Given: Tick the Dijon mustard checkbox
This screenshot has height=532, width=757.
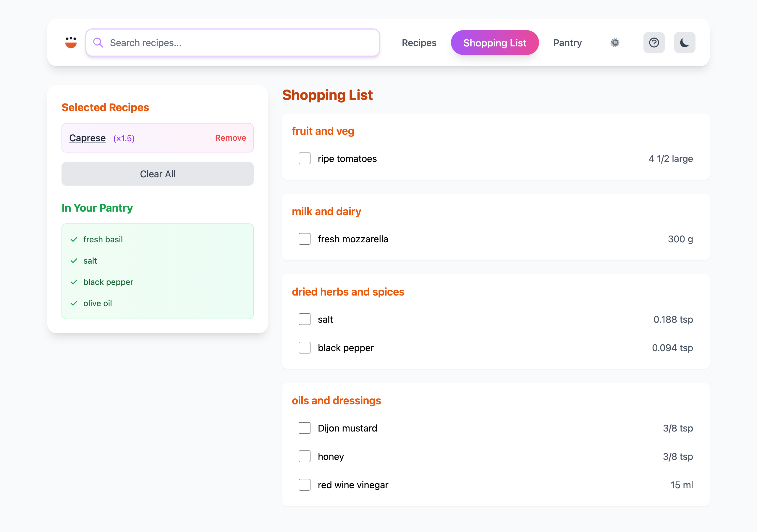Looking at the screenshot, I should pyautogui.click(x=304, y=428).
